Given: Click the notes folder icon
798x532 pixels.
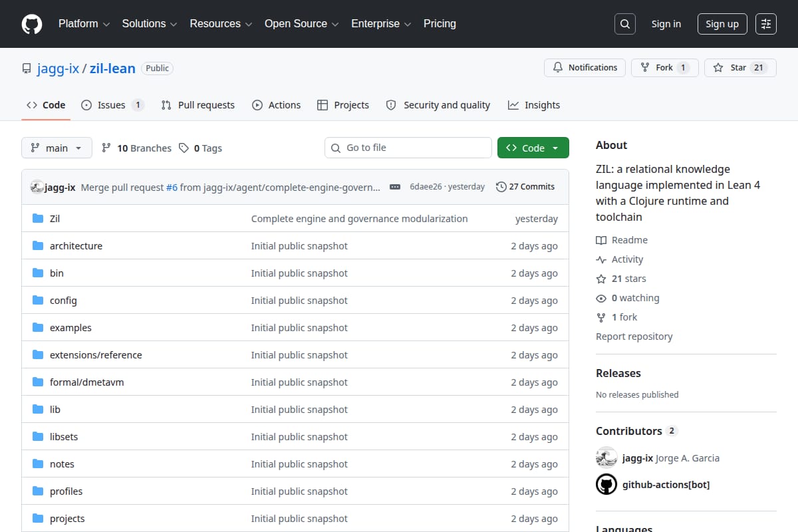Looking at the screenshot, I should click(38, 464).
